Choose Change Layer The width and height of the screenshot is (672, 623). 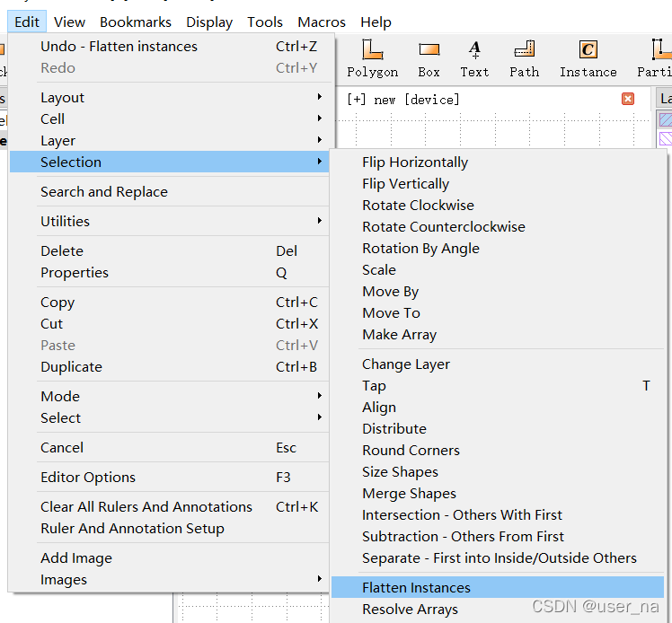click(x=497, y=364)
